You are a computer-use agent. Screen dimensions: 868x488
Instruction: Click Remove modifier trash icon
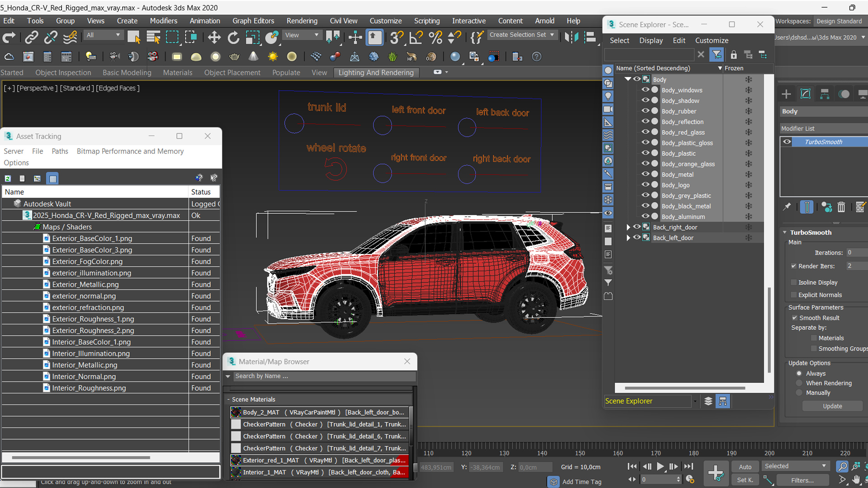[x=841, y=207]
